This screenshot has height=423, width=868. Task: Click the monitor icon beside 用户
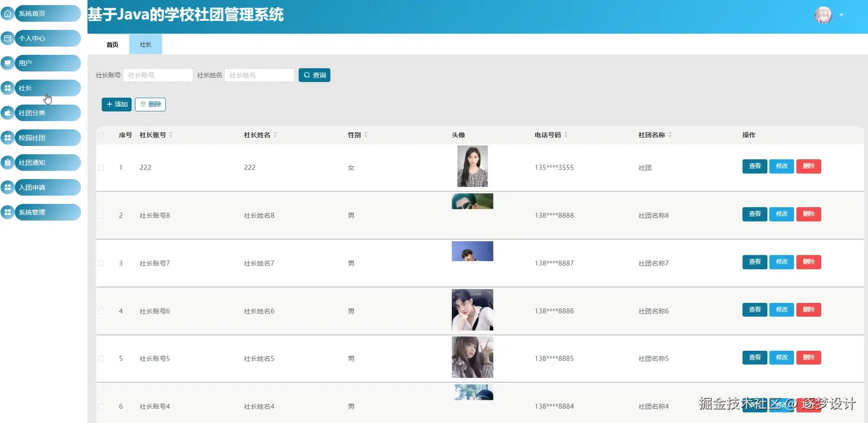click(8, 63)
